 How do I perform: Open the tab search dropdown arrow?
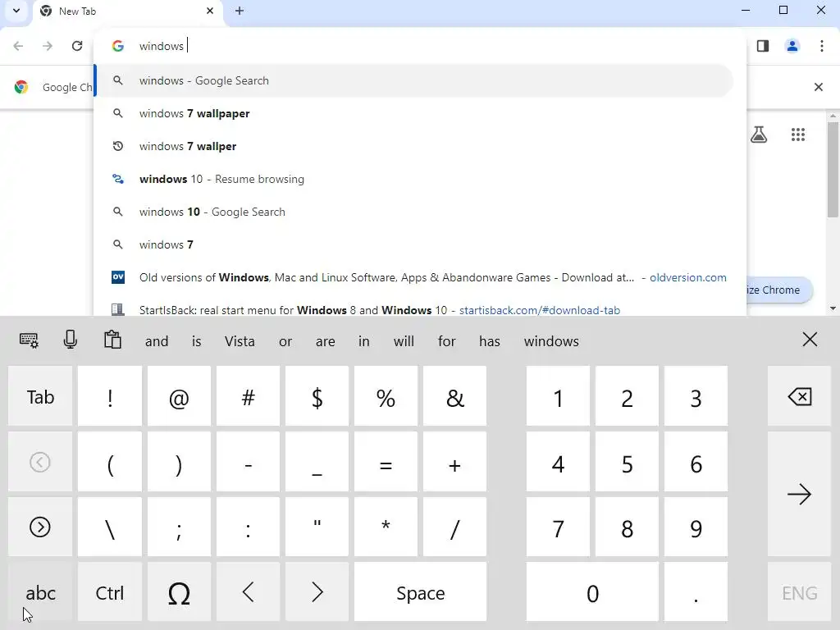16,10
